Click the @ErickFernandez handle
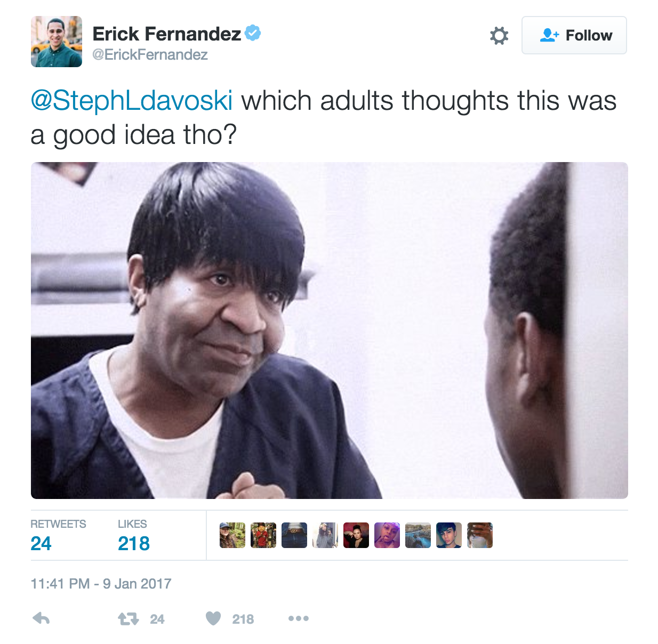This screenshot has width=658, height=644. (150, 55)
